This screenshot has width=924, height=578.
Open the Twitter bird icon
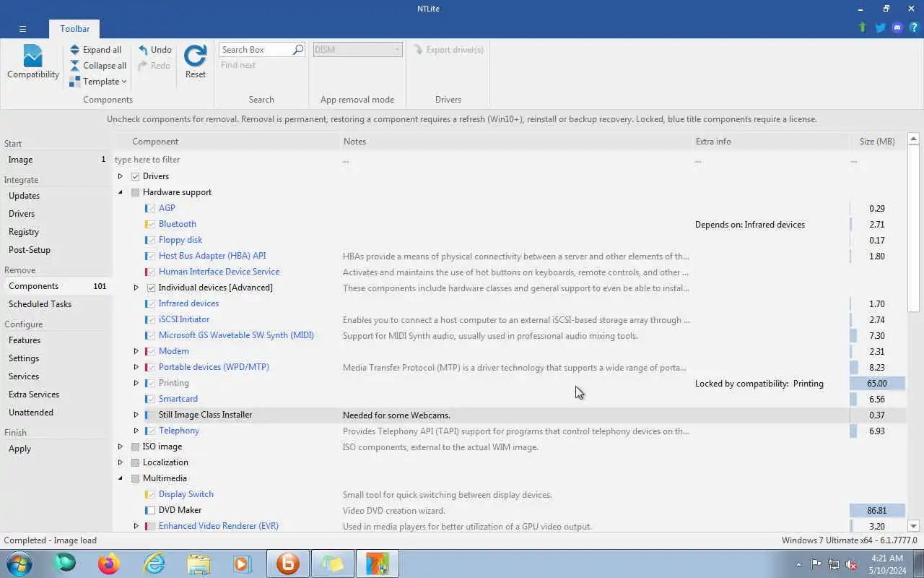880,27
